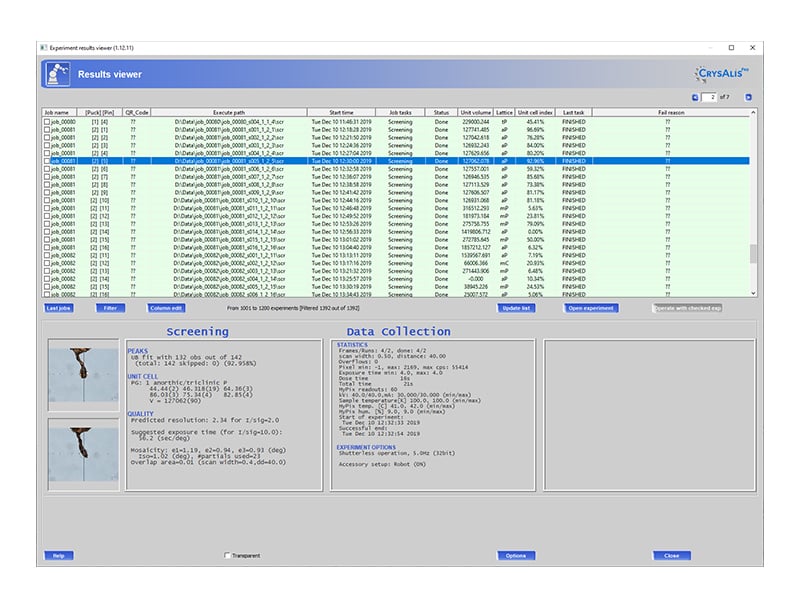Screen dimensions: 800x610
Task: Select row with path job_00082_s005_1_2_15.scr
Action: [x=396, y=287]
